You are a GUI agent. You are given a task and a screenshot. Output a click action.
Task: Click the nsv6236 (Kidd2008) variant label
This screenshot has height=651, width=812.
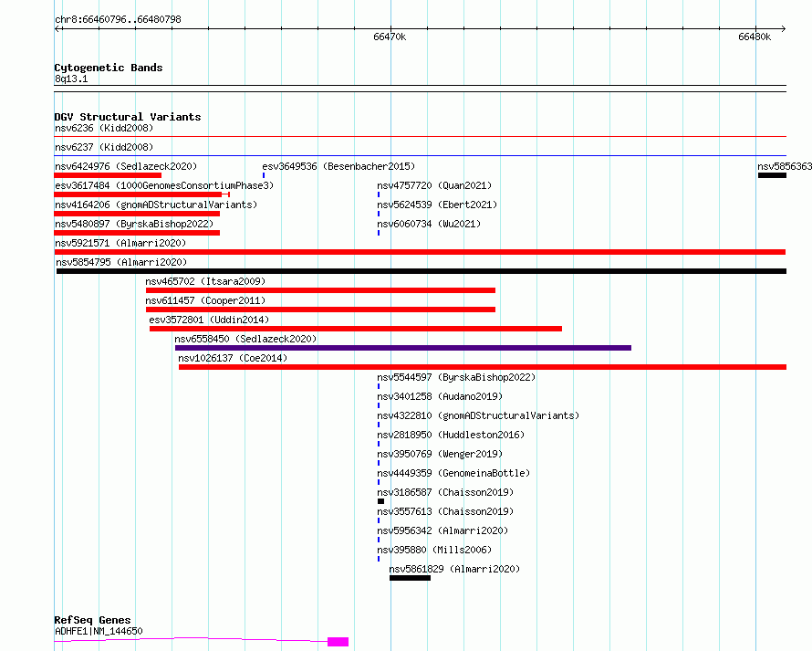[104, 128]
